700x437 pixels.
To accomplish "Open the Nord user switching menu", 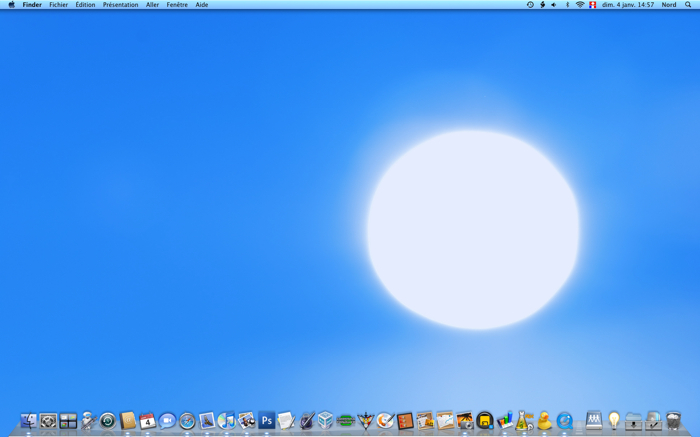I will pos(669,4).
